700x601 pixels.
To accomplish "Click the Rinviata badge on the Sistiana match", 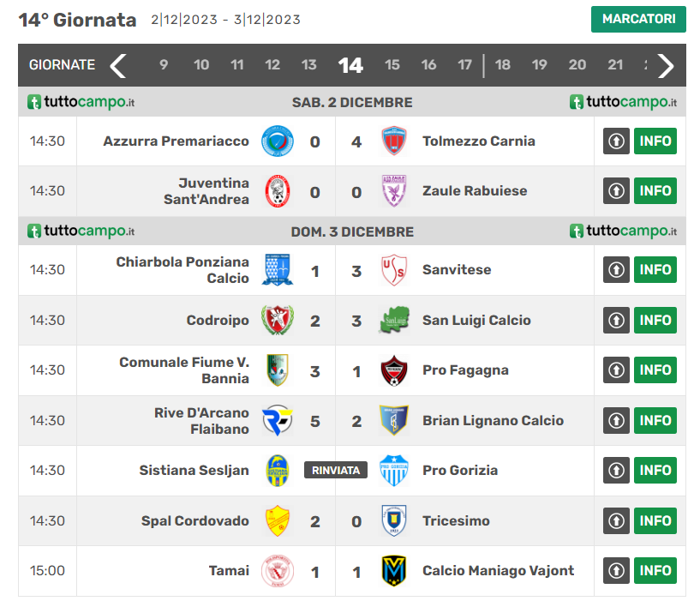I will coord(336,471).
